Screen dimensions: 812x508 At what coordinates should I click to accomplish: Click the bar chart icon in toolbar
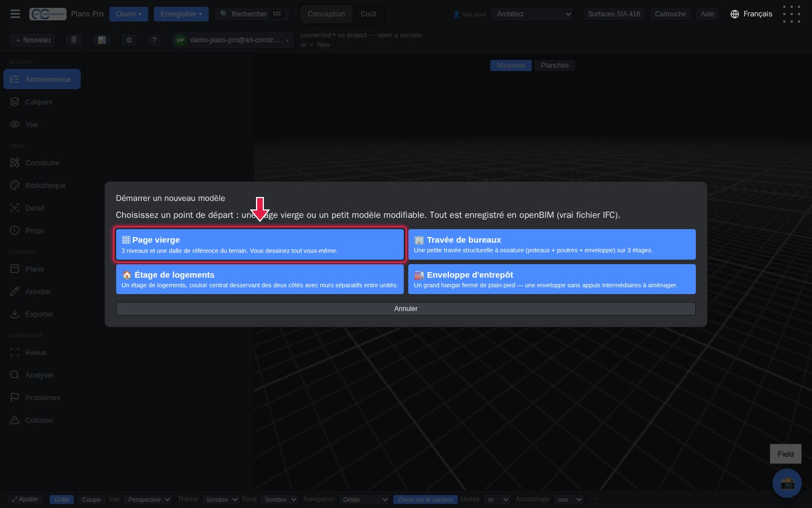point(101,40)
